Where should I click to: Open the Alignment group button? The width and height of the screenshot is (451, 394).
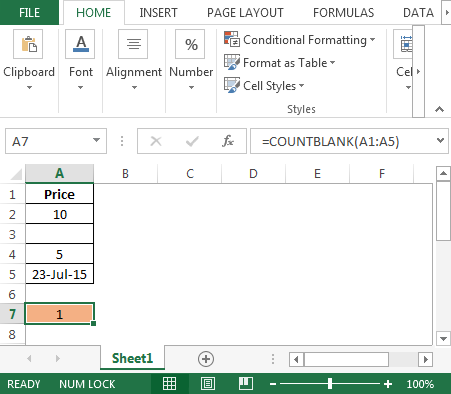(134, 60)
